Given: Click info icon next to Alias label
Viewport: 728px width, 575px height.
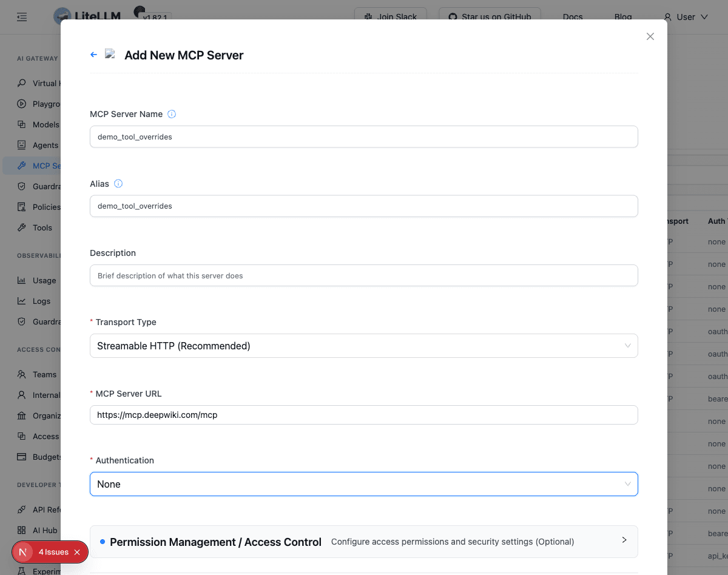Looking at the screenshot, I should click(x=118, y=183).
